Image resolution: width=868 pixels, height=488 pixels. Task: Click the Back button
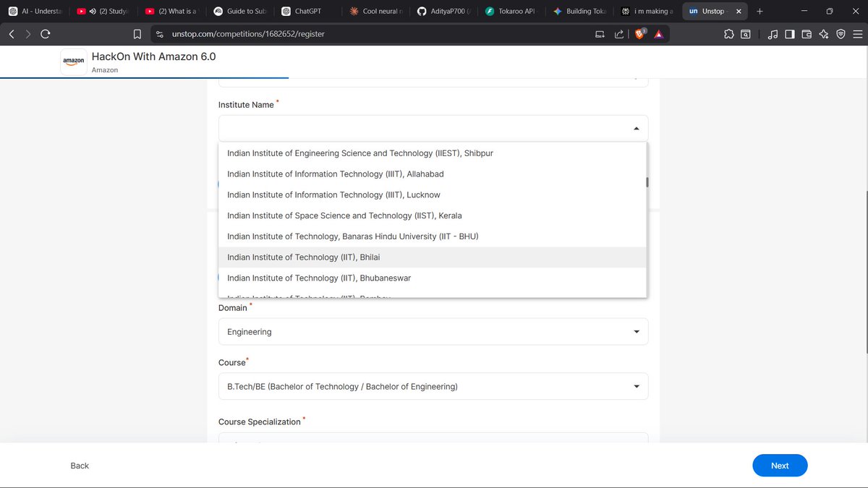pyautogui.click(x=80, y=466)
